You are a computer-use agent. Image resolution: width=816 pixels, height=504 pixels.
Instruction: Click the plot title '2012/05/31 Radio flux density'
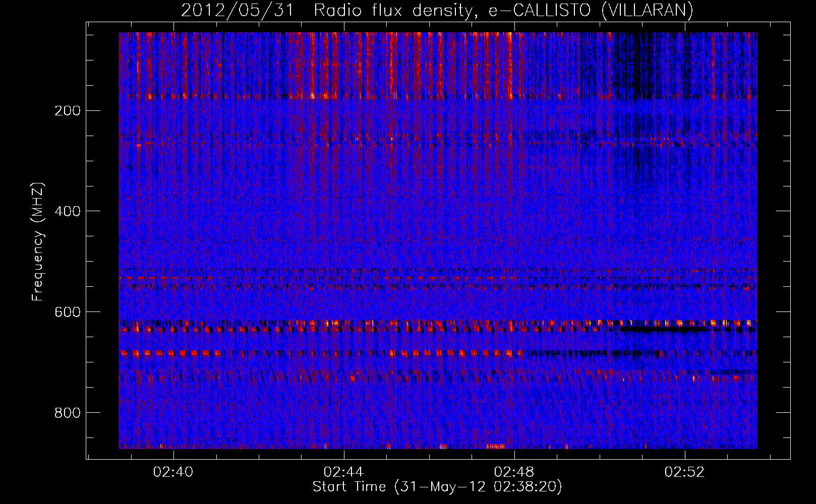[437, 10]
